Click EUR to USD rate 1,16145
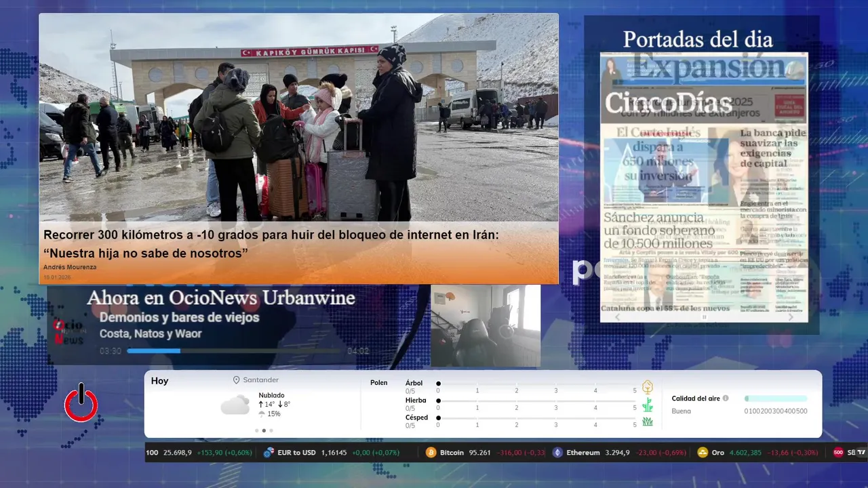868x488 pixels. click(334, 453)
